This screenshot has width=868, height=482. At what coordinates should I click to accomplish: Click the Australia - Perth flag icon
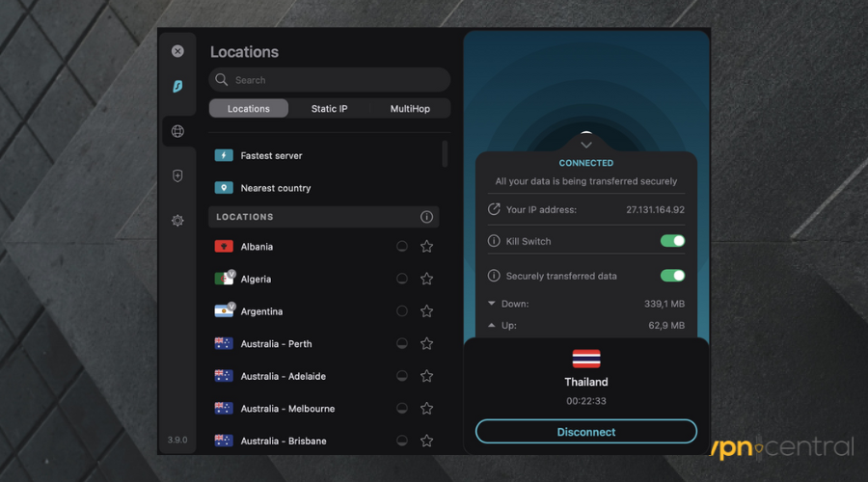point(224,343)
